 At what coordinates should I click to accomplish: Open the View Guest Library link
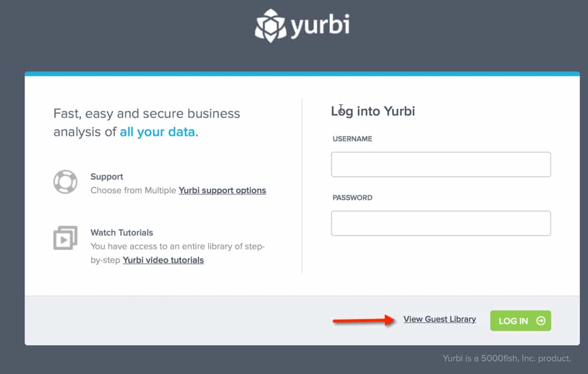point(440,319)
